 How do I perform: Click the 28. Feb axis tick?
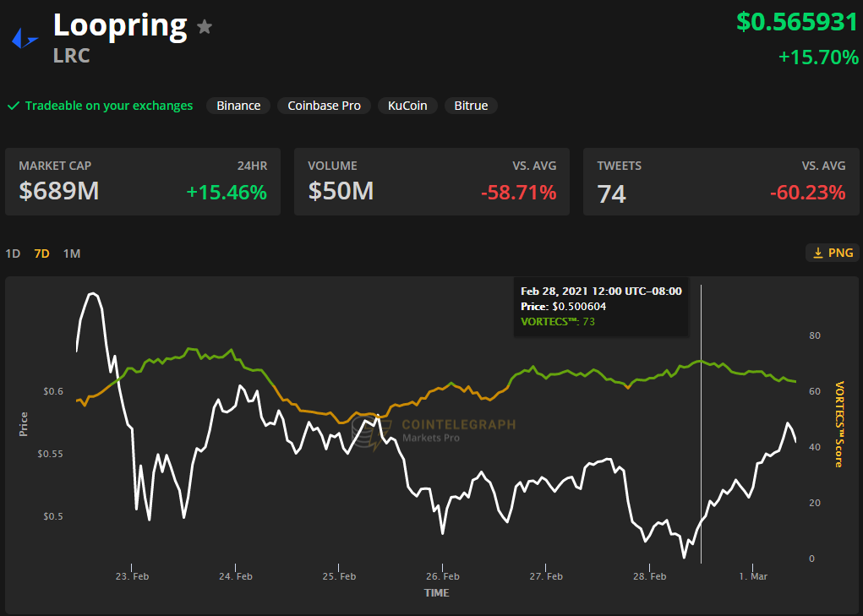pyautogui.click(x=649, y=576)
